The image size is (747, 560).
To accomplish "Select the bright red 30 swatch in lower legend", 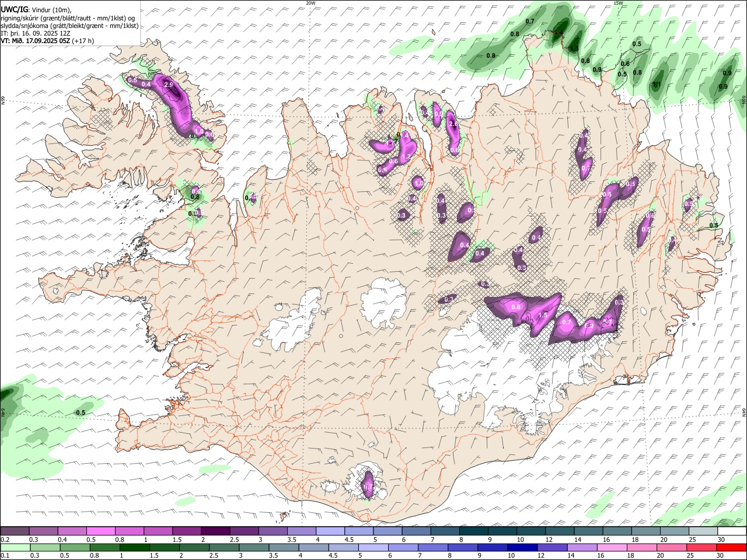I will (731, 548).
